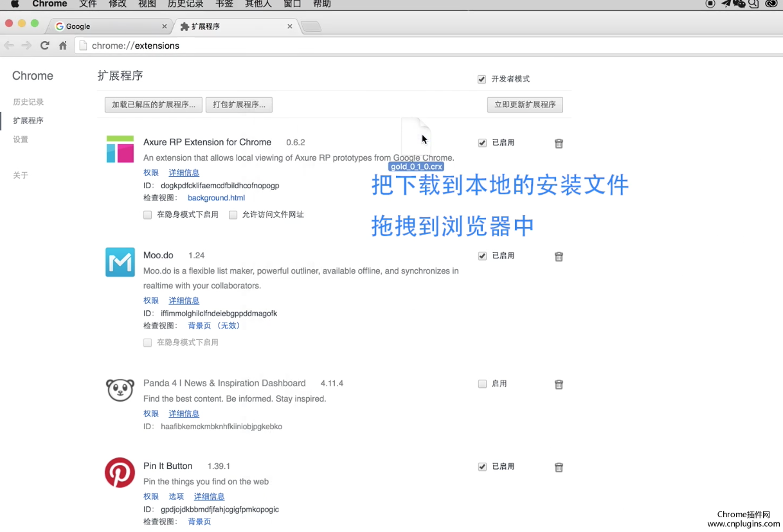
Task: Open 关于 in the sidebar
Action: pos(21,175)
